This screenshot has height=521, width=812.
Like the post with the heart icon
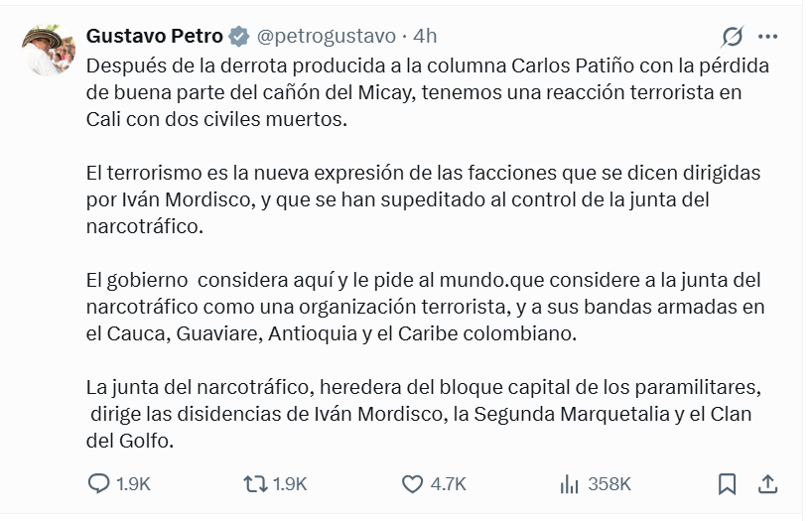tap(413, 483)
